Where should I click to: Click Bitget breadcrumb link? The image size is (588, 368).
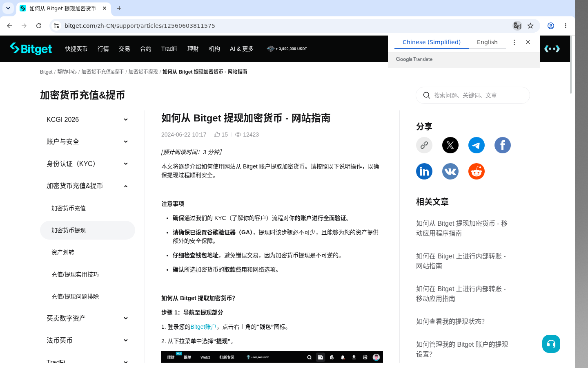pyautogui.click(x=46, y=72)
